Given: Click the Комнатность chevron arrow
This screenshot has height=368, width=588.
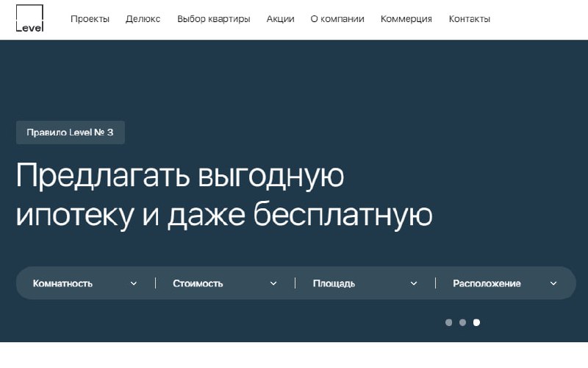Looking at the screenshot, I should tap(134, 283).
